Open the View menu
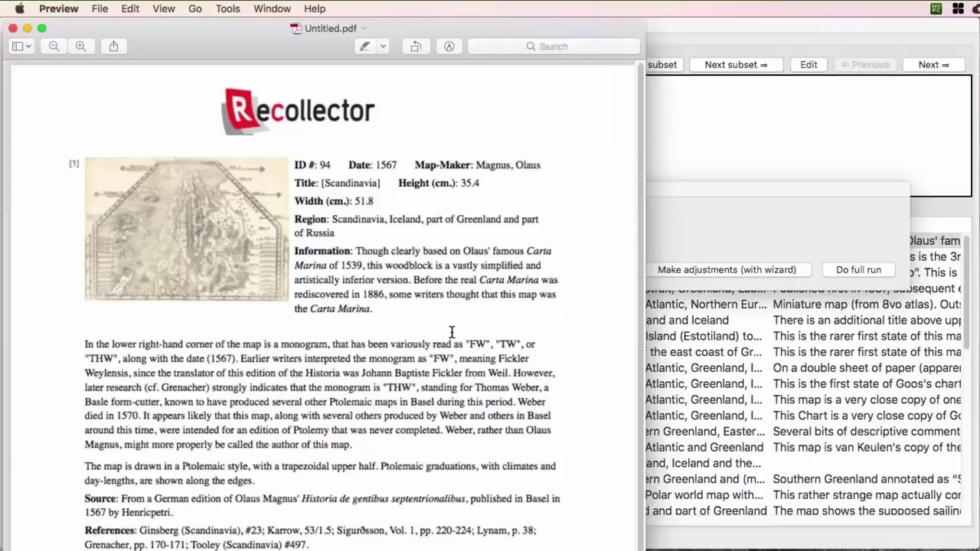 pos(164,8)
